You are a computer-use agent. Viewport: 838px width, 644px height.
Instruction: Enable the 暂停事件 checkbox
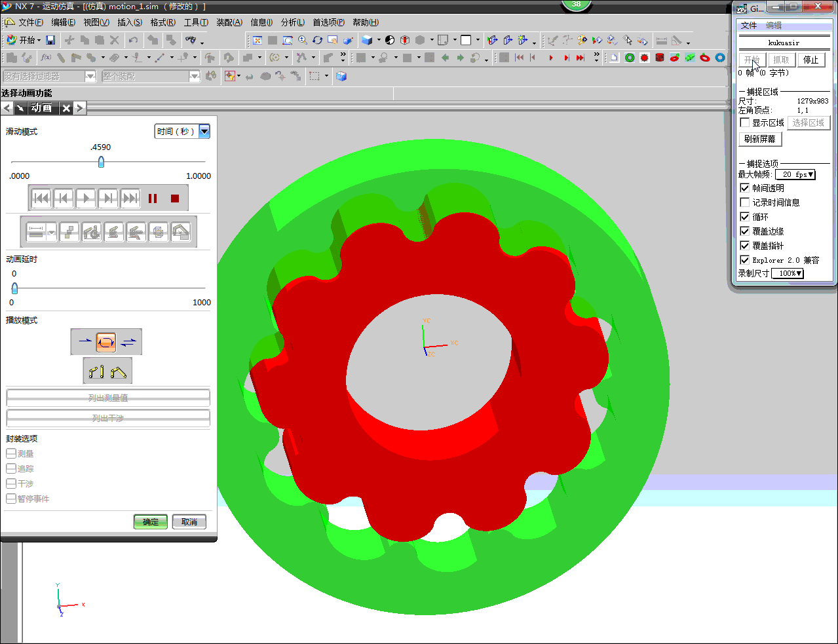[10, 499]
